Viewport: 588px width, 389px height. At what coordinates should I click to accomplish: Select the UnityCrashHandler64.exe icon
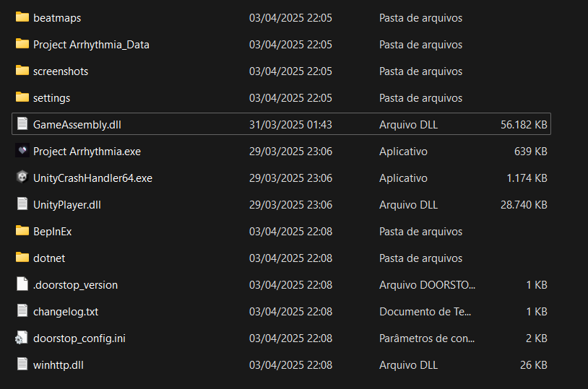tap(22, 178)
